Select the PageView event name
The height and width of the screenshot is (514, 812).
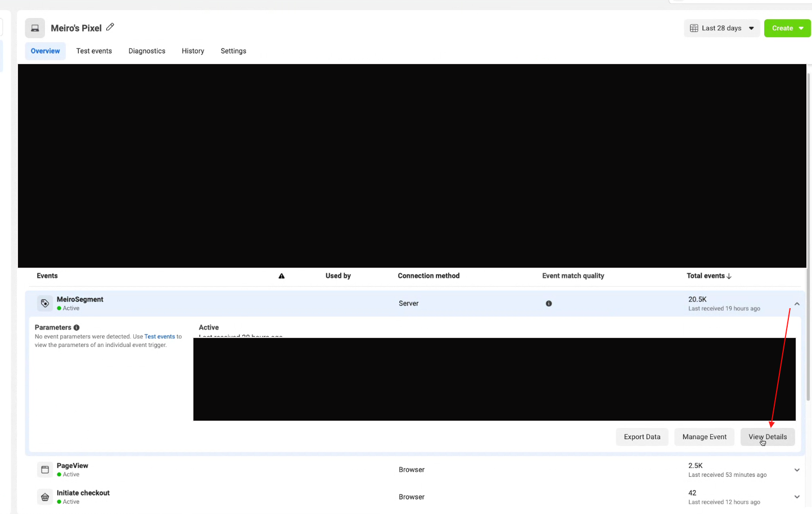(x=73, y=466)
